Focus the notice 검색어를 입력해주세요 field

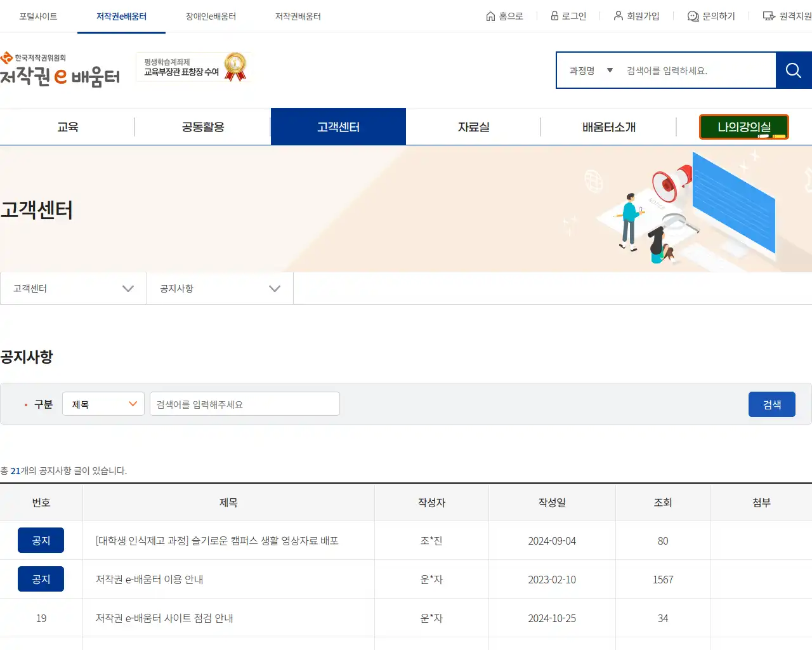pyautogui.click(x=245, y=404)
